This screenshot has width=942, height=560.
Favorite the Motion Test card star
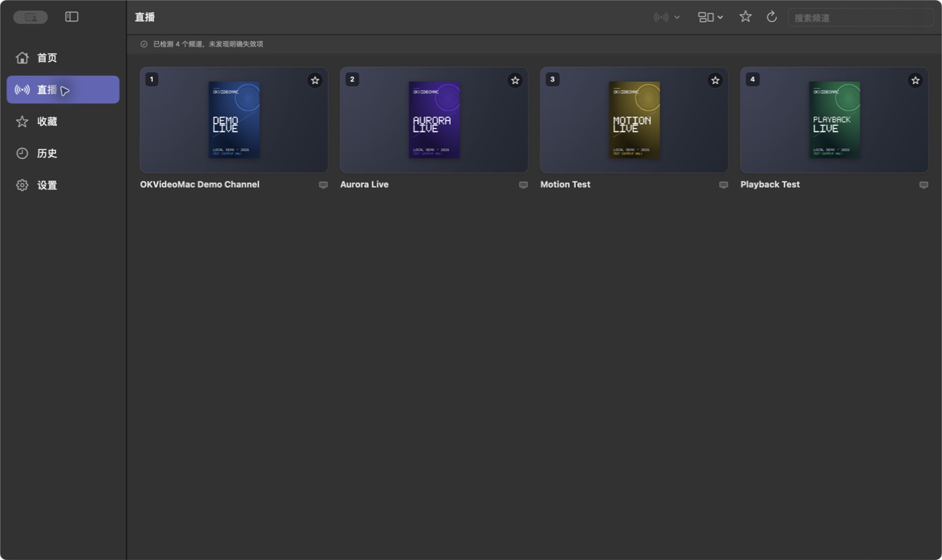(x=715, y=80)
